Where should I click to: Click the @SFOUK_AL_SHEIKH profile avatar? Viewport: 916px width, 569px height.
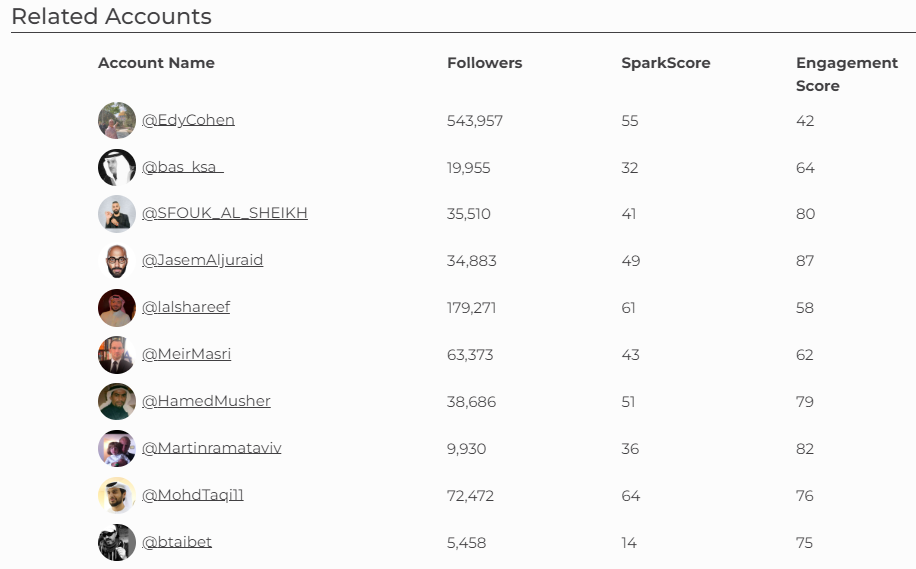[x=117, y=214]
